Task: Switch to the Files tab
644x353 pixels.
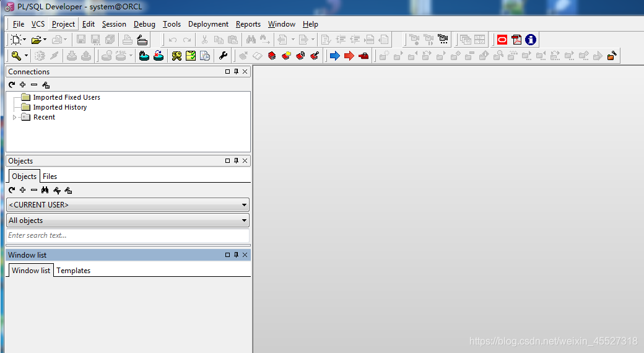Action: [x=50, y=176]
